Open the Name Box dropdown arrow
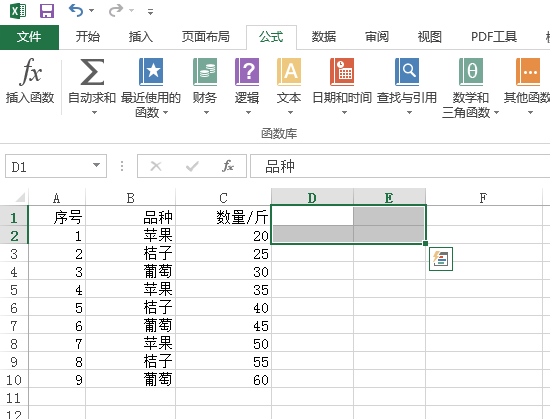Viewport: 550px width, 419px height. (x=96, y=165)
